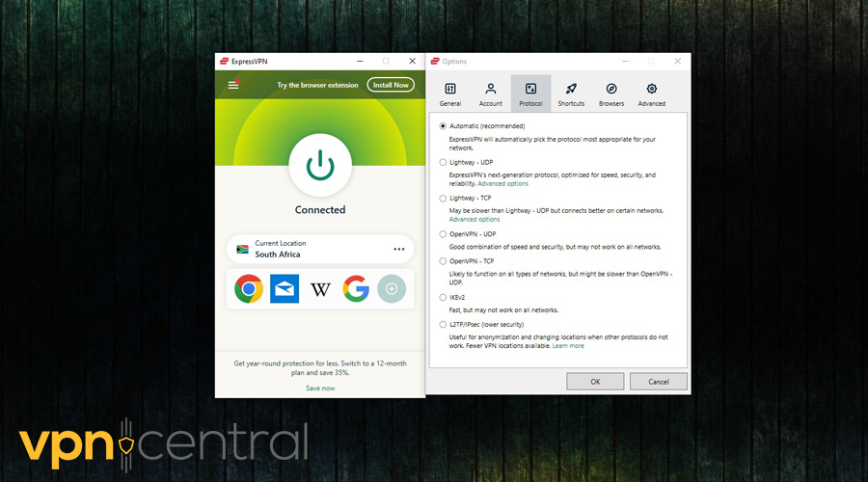This screenshot has width=868, height=482.
Task: Close the ExpressVPN main window
Action: click(413, 62)
